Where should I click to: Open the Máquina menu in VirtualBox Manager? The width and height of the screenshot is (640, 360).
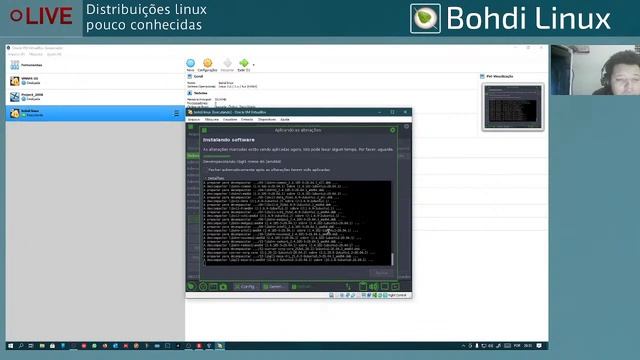click(x=36, y=54)
